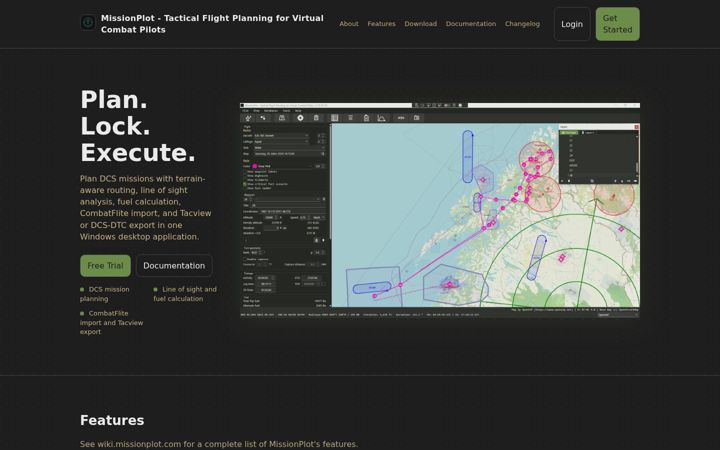Enlarge the MissionPlot app screenshot
The width and height of the screenshot is (720, 450).
[x=439, y=210]
